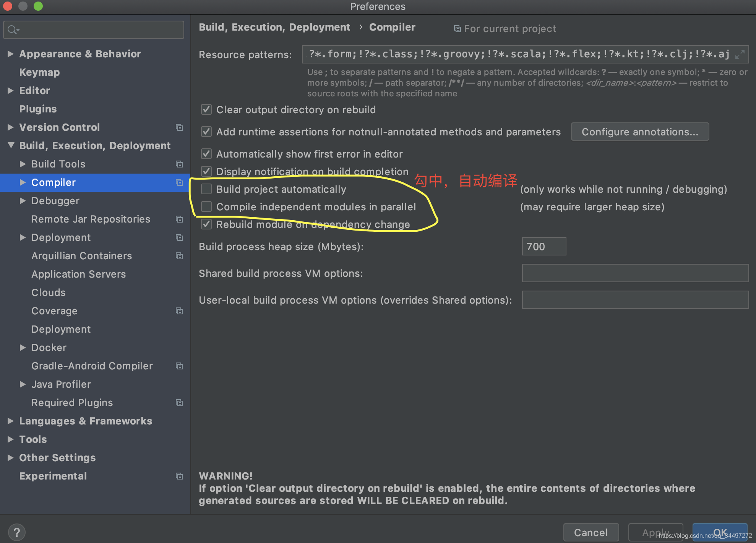Collapse Build, Execution, Deployment section
Screen dimensions: 756x543
click(x=11, y=146)
